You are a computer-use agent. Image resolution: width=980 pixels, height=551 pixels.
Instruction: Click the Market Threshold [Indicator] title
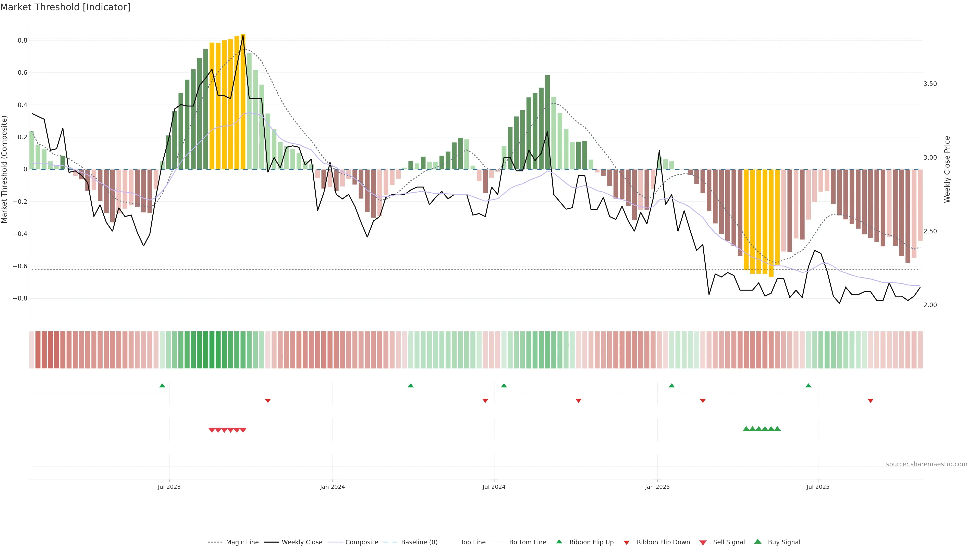pos(65,7)
